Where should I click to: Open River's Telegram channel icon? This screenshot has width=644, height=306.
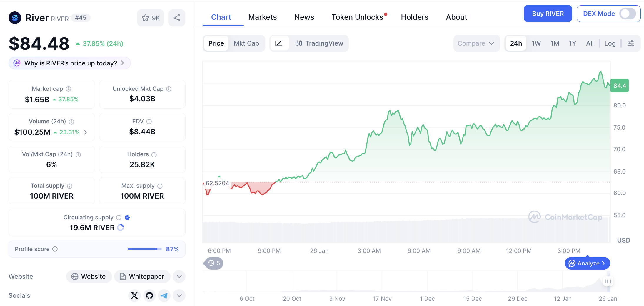click(x=164, y=295)
